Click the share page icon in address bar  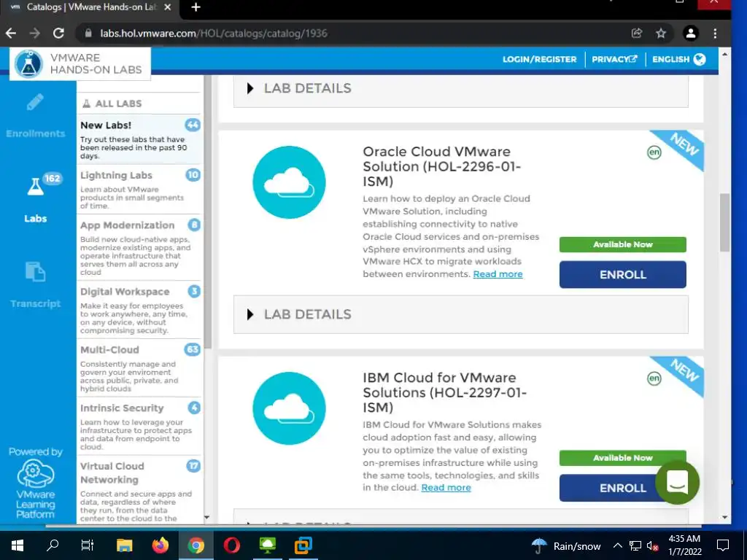(637, 34)
